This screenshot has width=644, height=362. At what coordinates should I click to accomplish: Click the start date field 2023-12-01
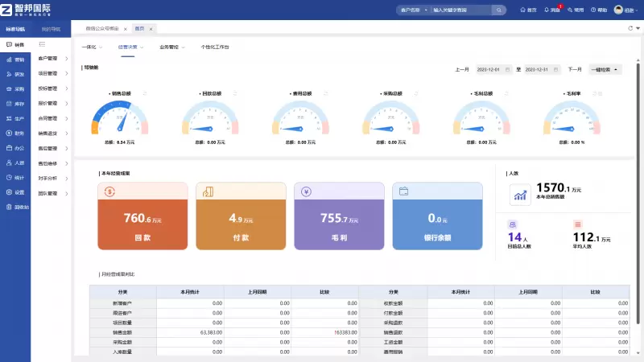click(494, 70)
